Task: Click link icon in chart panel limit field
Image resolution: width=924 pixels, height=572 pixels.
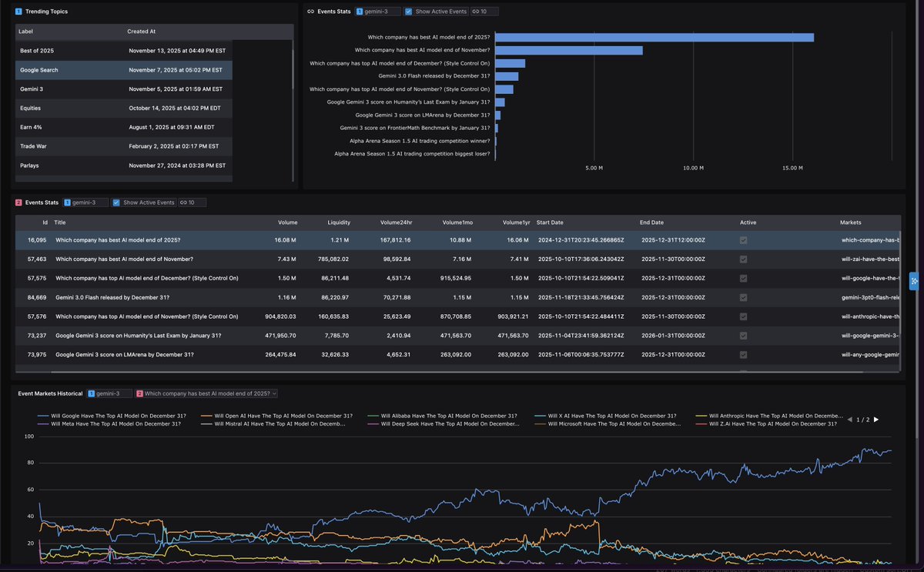Action: tap(475, 12)
